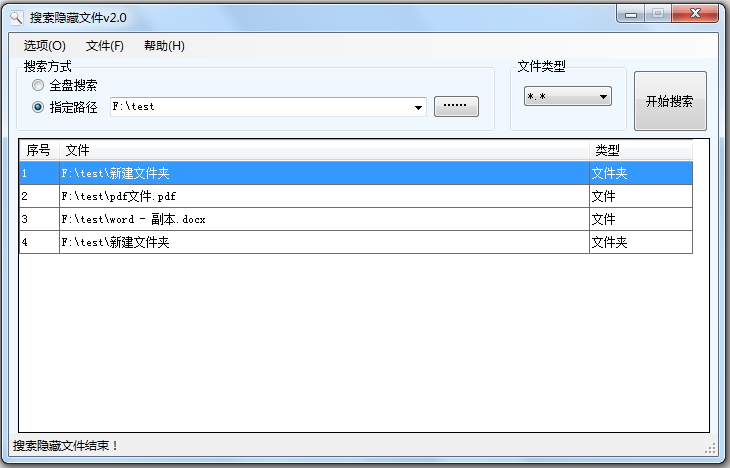The height and width of the screenshot is (468, 730).
Task: Click the browse button with dots
Action: point(456,107)
